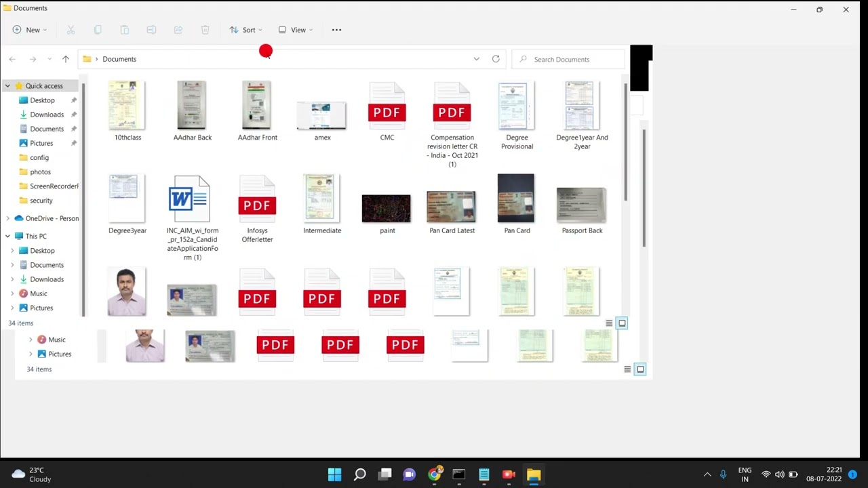Open File Explorer from taskbar

[534, 474]
